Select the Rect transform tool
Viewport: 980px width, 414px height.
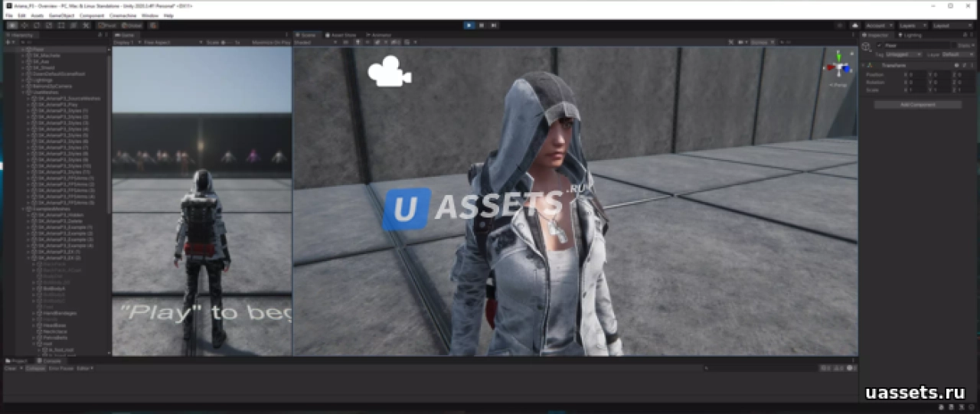click(x=61, y=25)
